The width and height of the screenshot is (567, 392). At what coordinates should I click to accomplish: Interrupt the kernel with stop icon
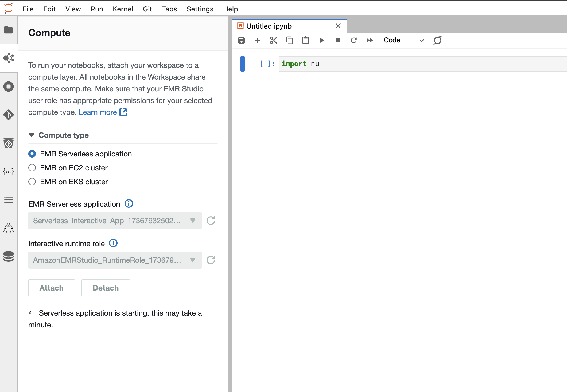point(338,40)
